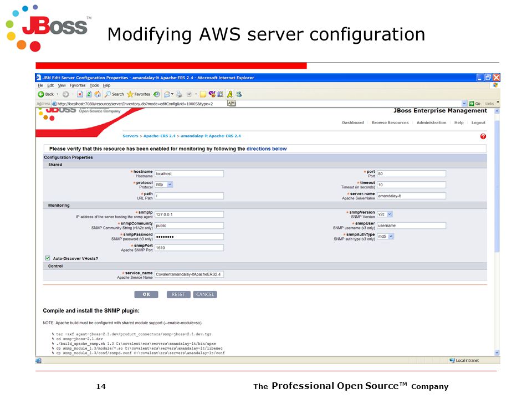This screenshot has width=532, height=399.
Task: Click the Research books icon
Action: 220,94
